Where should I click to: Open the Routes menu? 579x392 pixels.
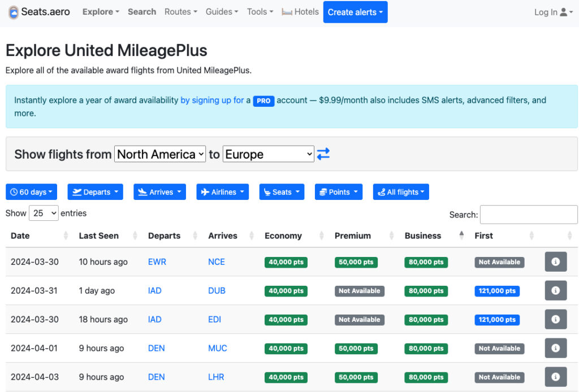pyautogui.click(x=180, y=11)
